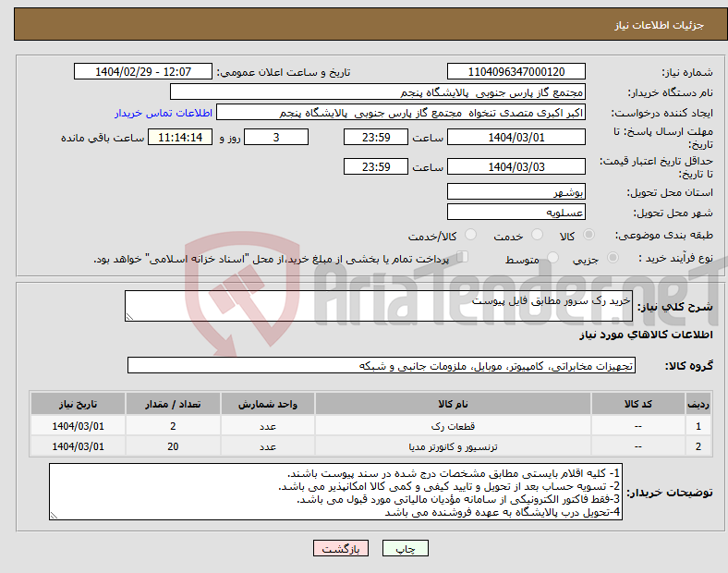The height and width of the screenshot is (573, 728).
Task: Click the price validity date 1404/03/03 field
Action: [516, 166]
